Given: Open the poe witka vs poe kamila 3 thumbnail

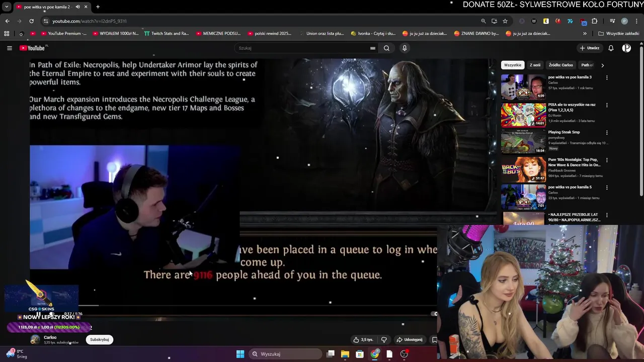Looking at the screenshot, I should click(523, 87).
